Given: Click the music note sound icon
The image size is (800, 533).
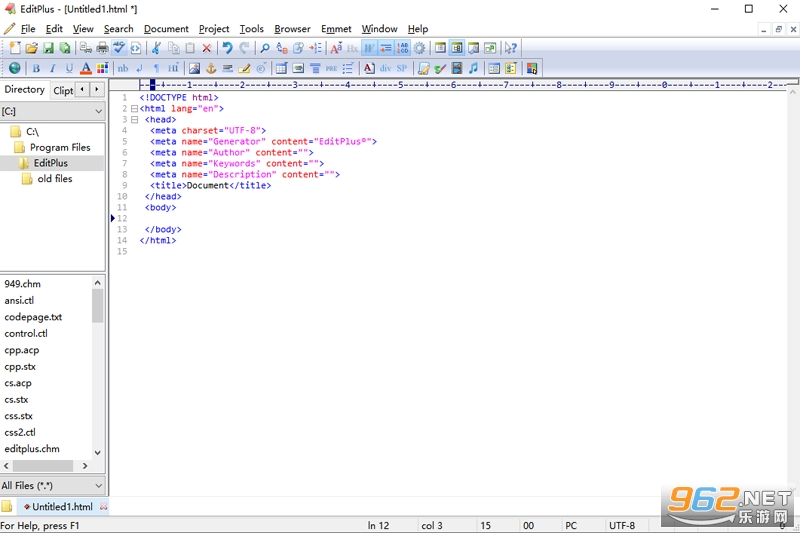Looking at the screenshot, I should tap(473, 68).
